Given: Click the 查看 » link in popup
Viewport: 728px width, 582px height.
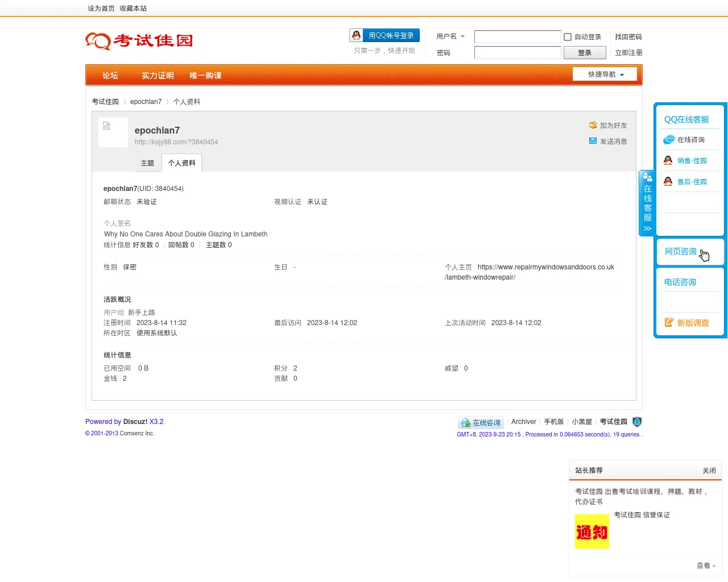Looking at the screenshot, I should point(706,566).
